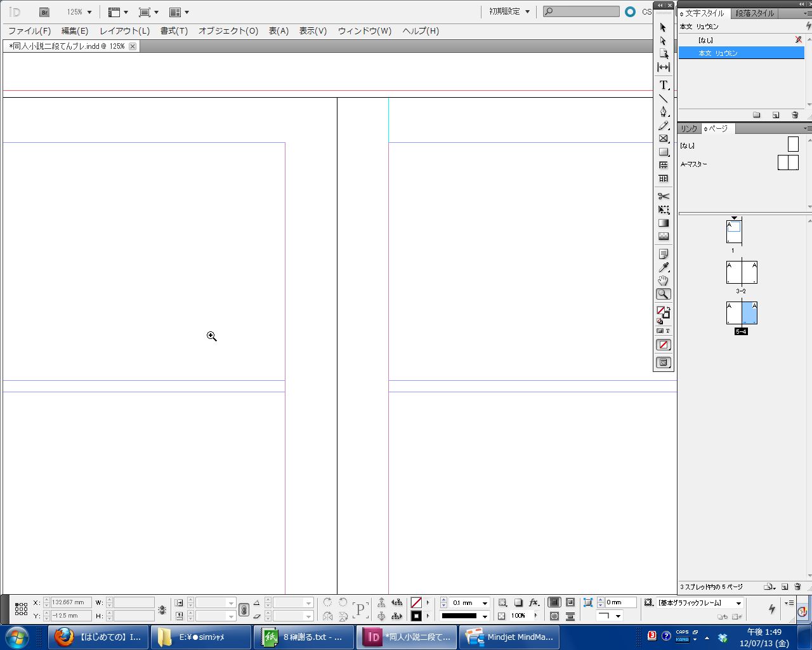
Task: Open the arrange documents dropdown
Action: click(180, 12)
